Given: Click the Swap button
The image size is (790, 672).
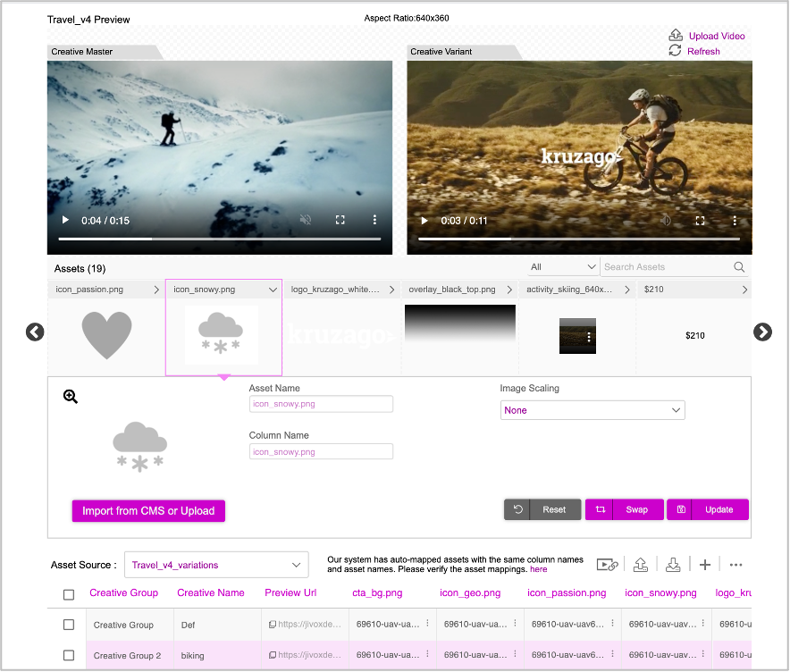Looking at the screenshot, I should [625, 509].
